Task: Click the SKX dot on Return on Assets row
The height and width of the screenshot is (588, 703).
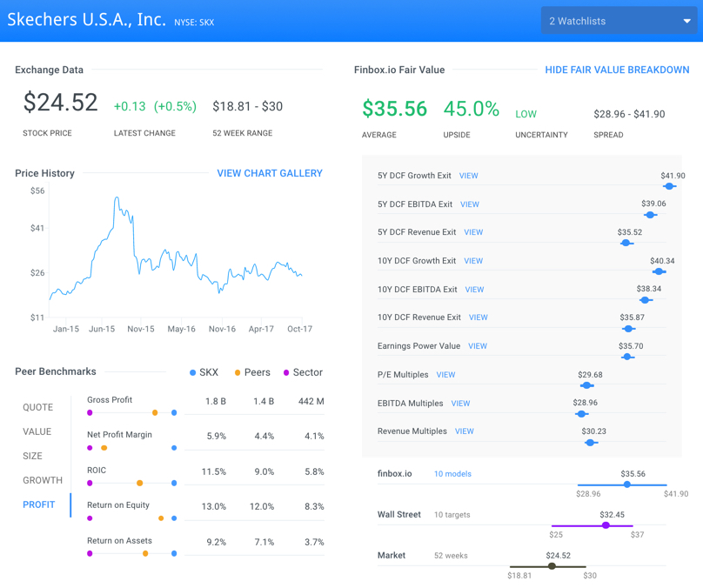Action: pyautogui.click(x=174, y=553)
